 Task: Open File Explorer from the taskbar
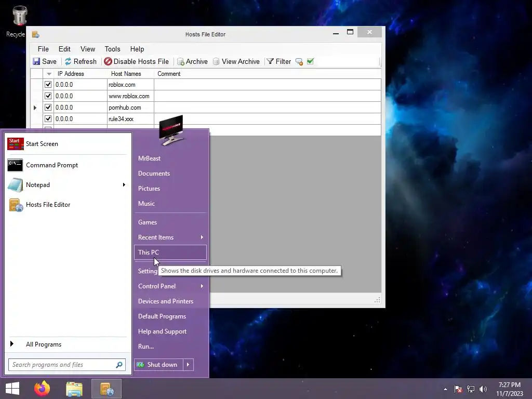[74, 389]
